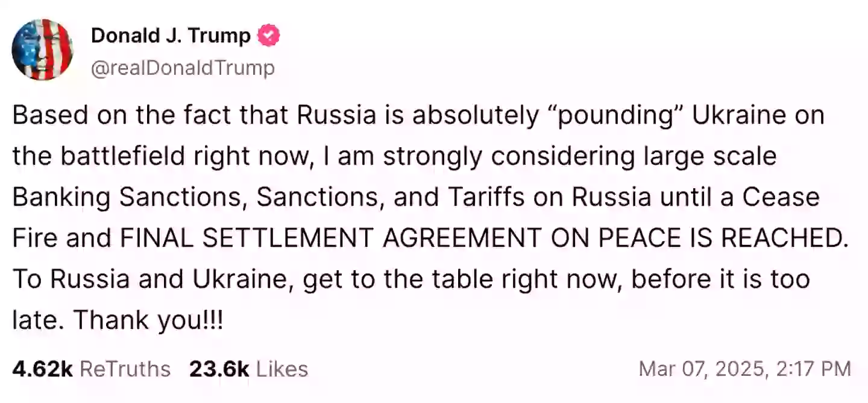This screenshot has width=868, height=403.
Task: Click the ReTruths label
Action: [125, 369]
